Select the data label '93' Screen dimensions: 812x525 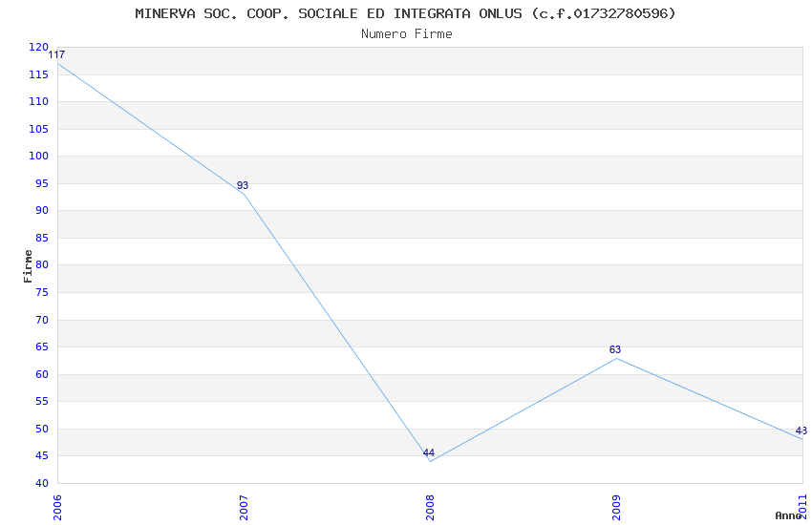(243, 185)
